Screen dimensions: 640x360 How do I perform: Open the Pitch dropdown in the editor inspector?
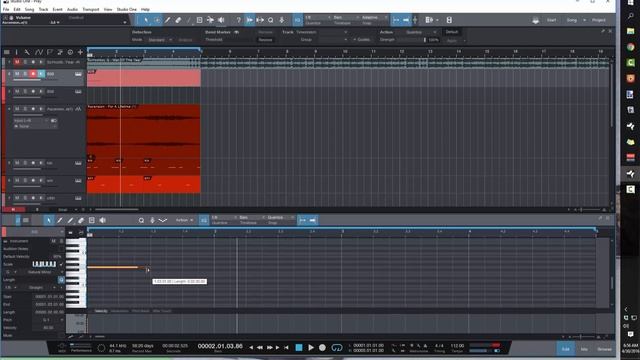click(48, 320)
